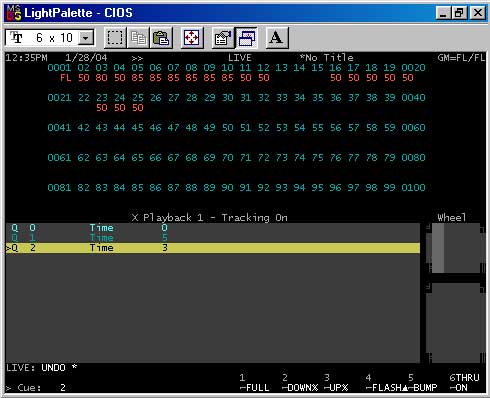Screen dimensions: 490x398
Task: Click the 1 FULL softkey label
Action: 254,383
